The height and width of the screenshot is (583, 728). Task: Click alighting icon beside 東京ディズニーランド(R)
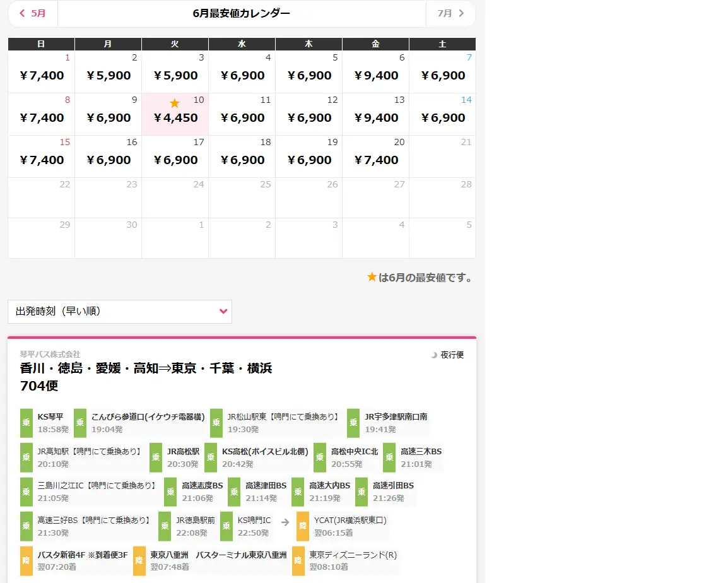pos(298,561)
